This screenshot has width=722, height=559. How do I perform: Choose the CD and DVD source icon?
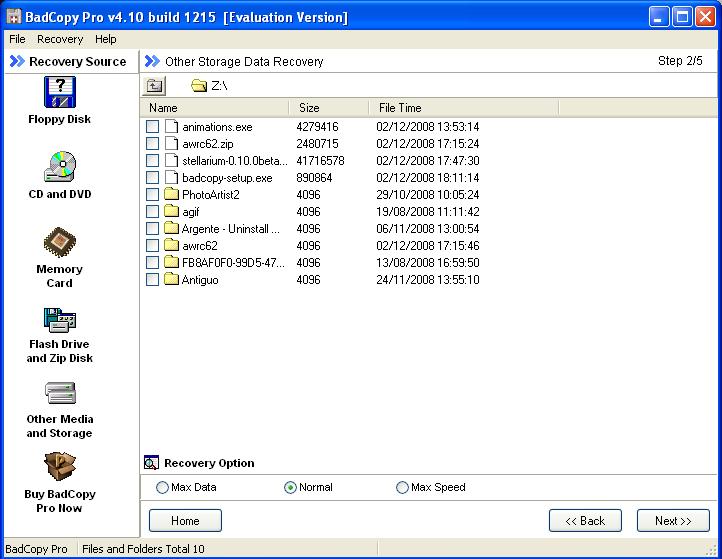[x=60, y=167]
